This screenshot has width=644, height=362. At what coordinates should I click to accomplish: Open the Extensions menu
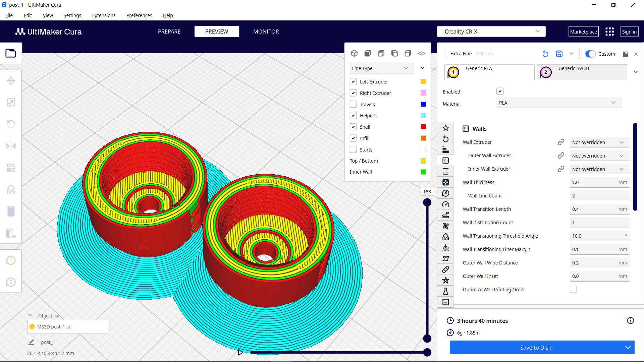(x=104, y=15)
